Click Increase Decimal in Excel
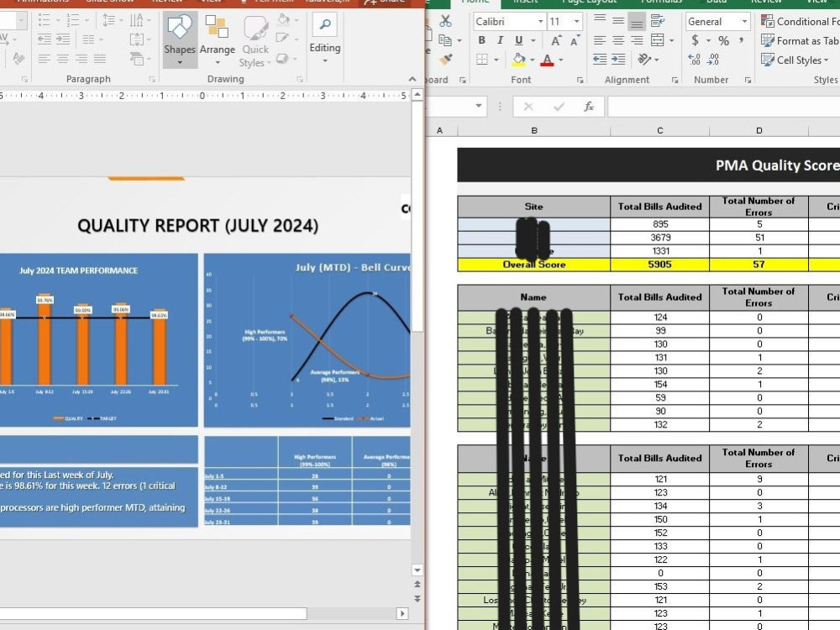Viewport: 840px width, 630px height. 695,60
